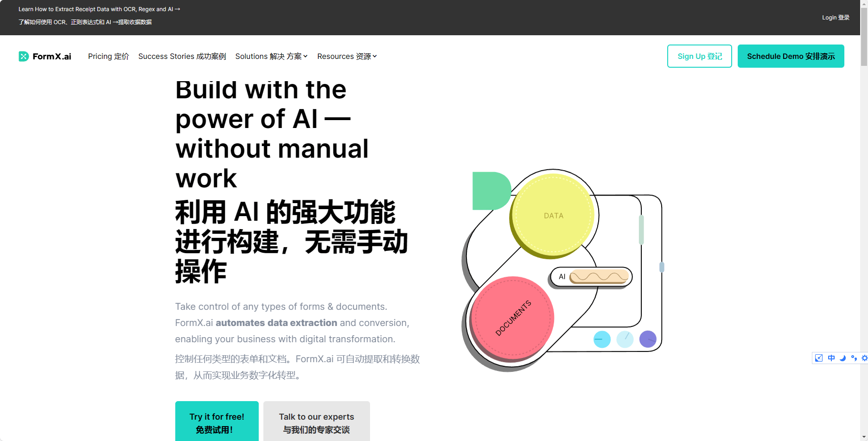This screenshot has height=441, width=868.
Task: Toggle the IME moon half-width icon
Action: tap(842, 358)
